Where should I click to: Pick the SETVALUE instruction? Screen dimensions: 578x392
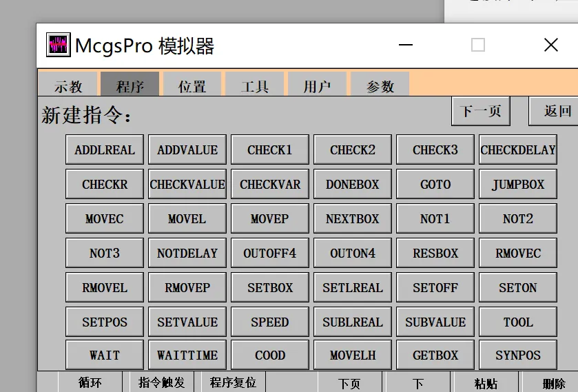(x=187, y=322)
